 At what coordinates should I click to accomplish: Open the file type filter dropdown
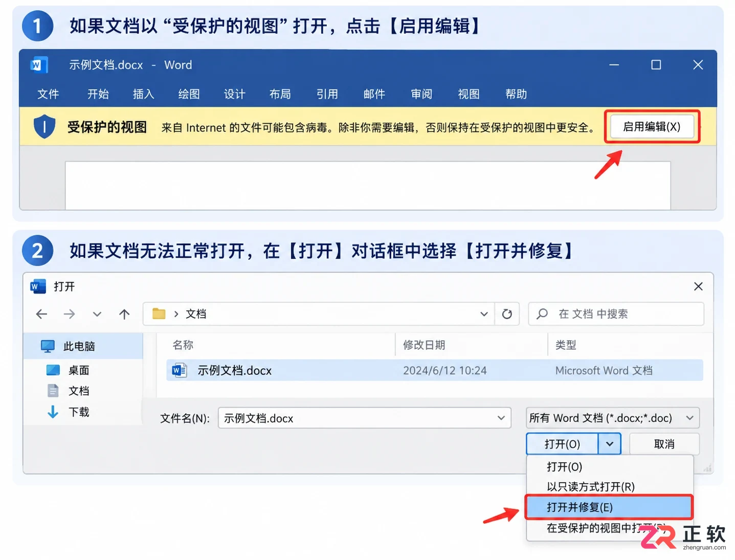coord(689,418)
